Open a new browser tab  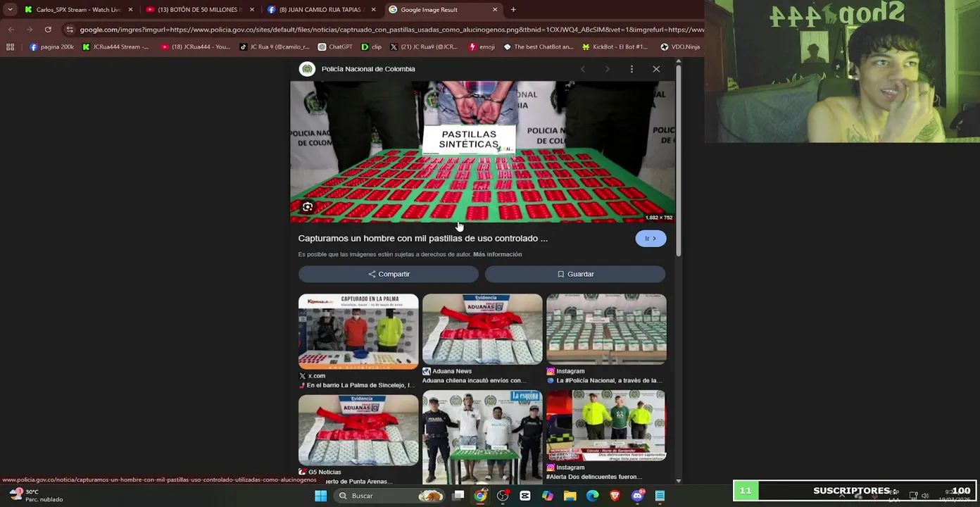(x=513, y=10)
